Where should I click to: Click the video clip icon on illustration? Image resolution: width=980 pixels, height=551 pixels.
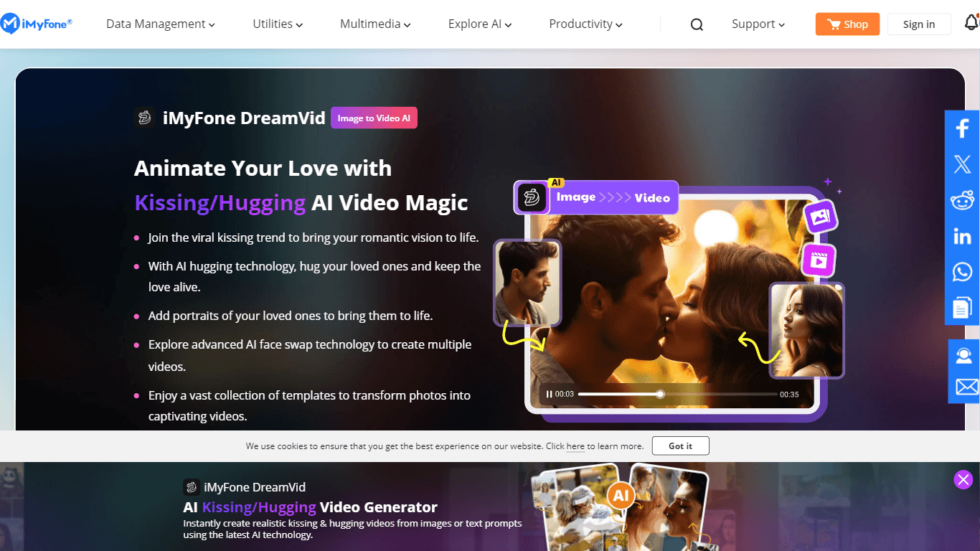pos(818,260)
